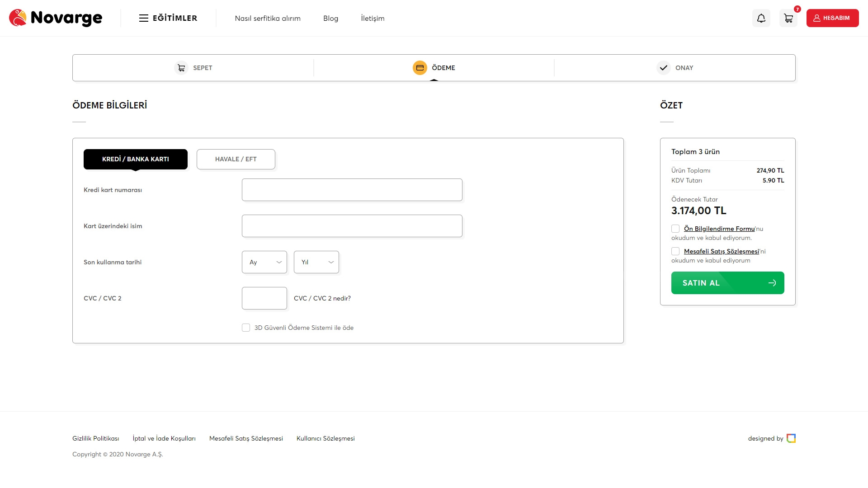Click the Copyright © 2020 Novarge text
868x488 pixels.
(x=118, y=454)
